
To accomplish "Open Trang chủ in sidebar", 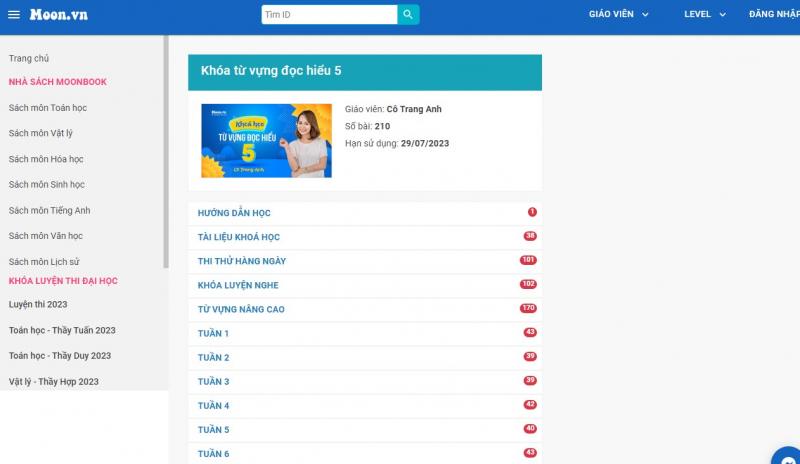I will click(29, 58).
